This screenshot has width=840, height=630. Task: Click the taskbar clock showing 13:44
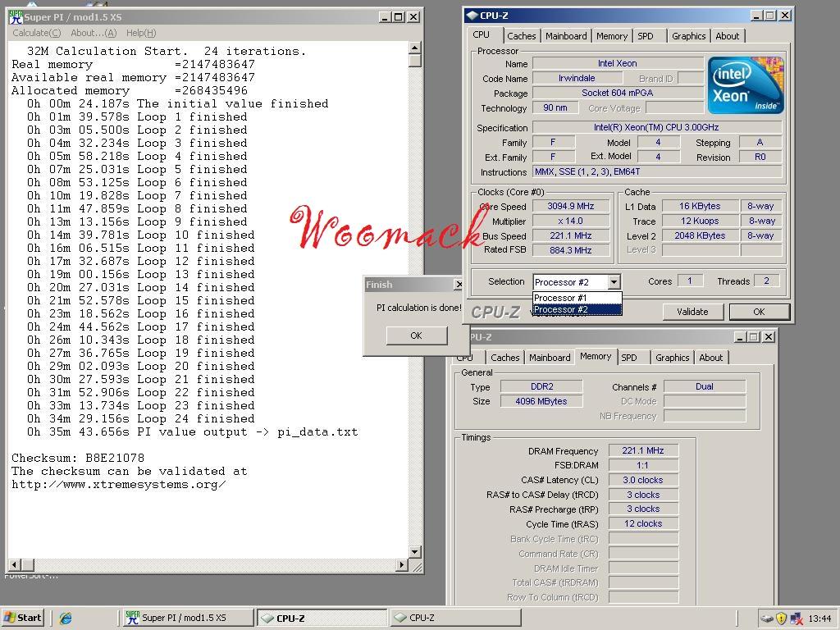819,619
